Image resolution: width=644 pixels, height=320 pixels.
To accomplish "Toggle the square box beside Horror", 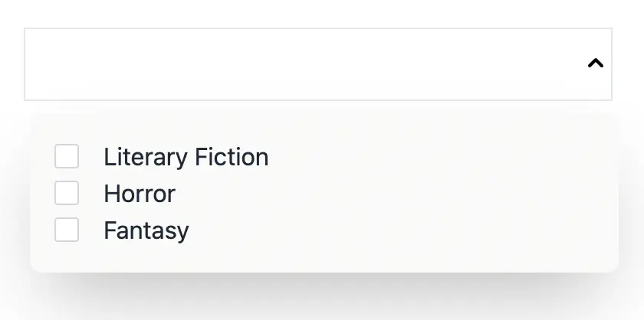I will tap(67, 193).
